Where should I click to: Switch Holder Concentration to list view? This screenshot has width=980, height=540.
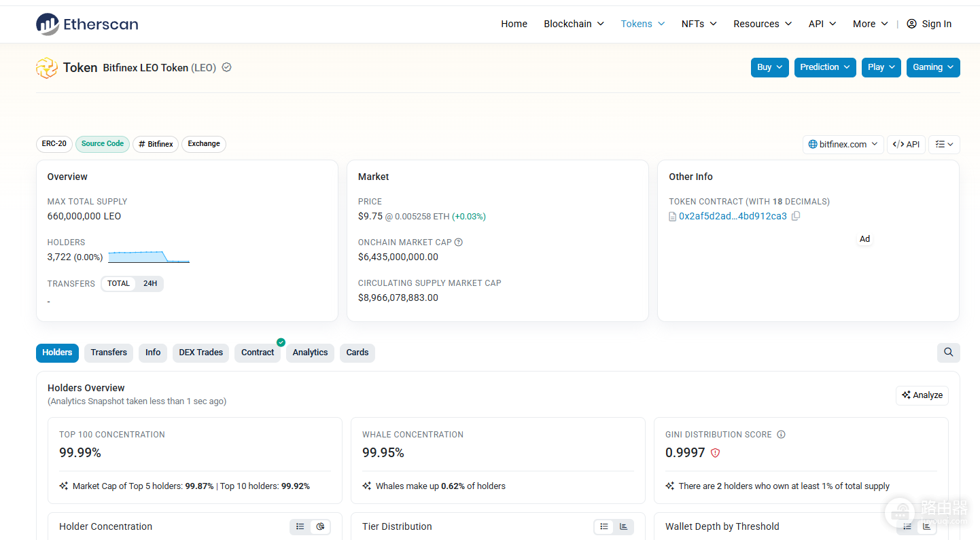(300, 526)
